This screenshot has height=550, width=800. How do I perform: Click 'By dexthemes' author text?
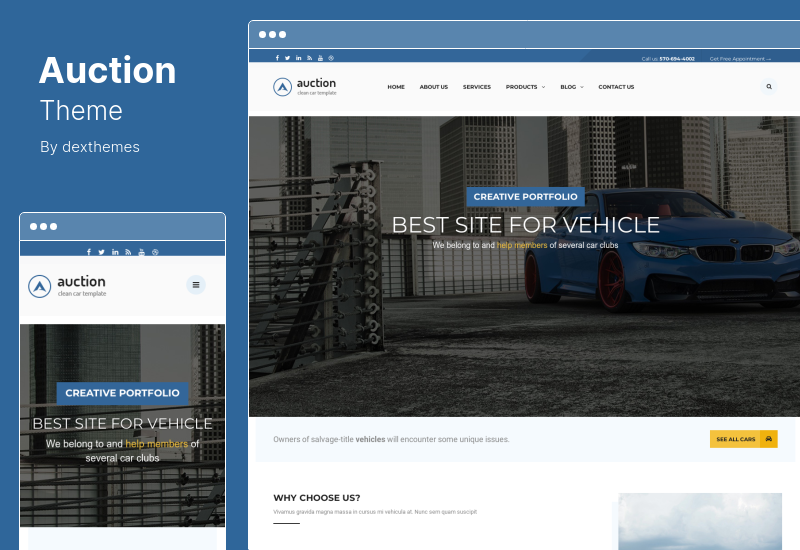point(90,147)
